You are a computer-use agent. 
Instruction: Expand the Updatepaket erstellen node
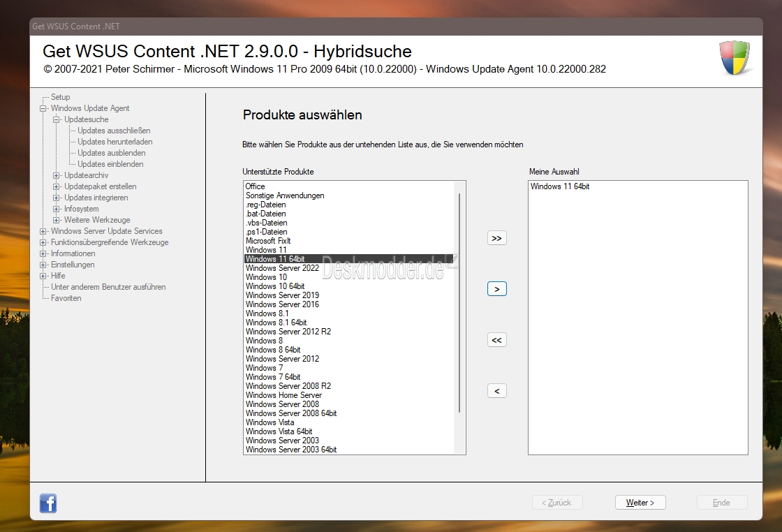coord(57,186)
